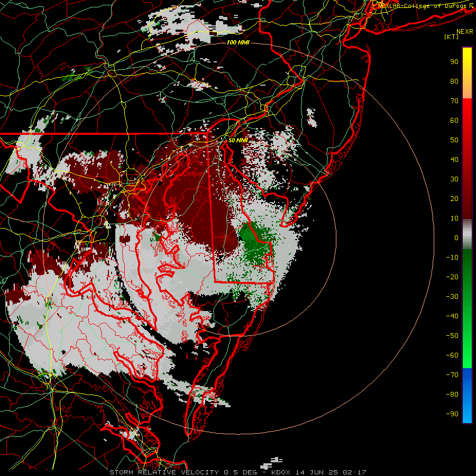Select the 70 value on velocity scale
The height and width of the screenshot is (476, 476).
tap(454, 101)
